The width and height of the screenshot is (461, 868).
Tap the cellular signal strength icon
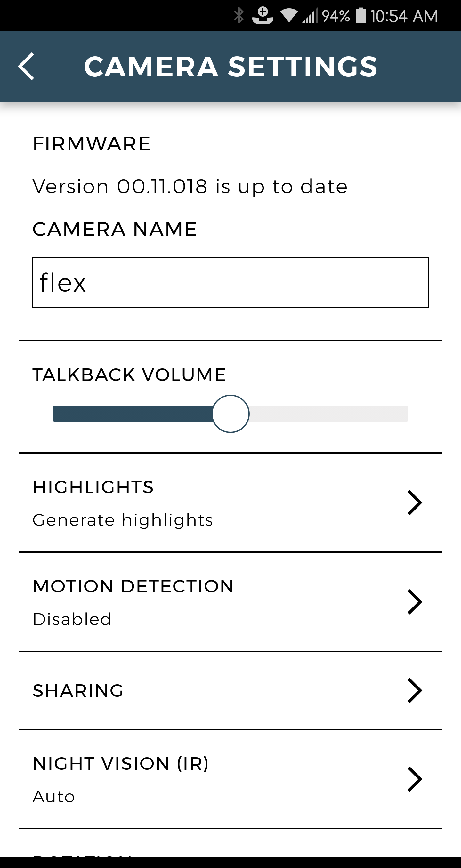pyautogui.click(x=310, y=16)
